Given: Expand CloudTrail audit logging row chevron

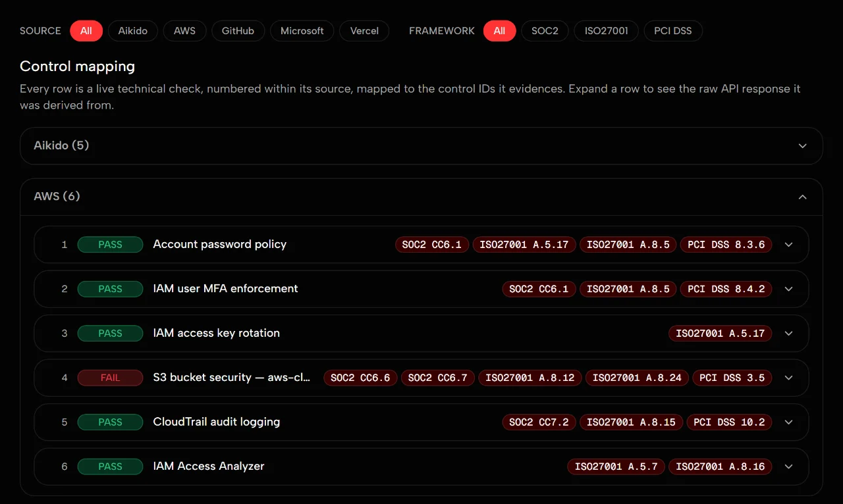Looking at the screenshot, I should (x=789, y=422).
